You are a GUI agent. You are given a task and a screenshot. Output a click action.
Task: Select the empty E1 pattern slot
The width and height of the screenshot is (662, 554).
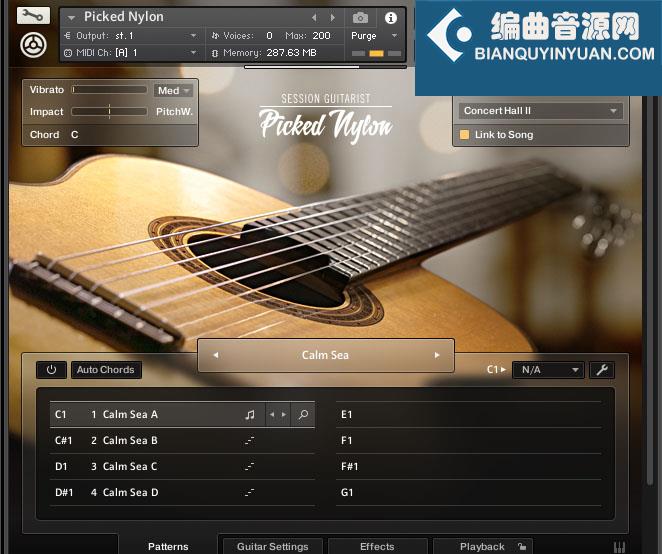469,415
